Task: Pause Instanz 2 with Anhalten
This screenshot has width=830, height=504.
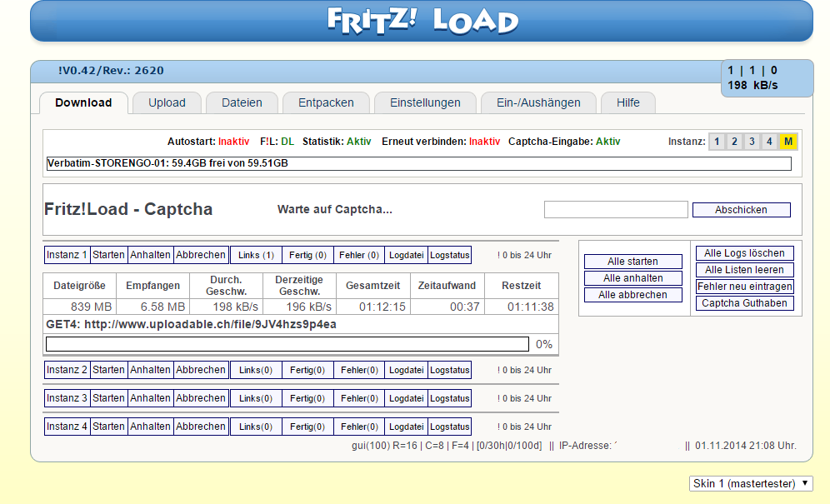Action: tap(150, 370)
